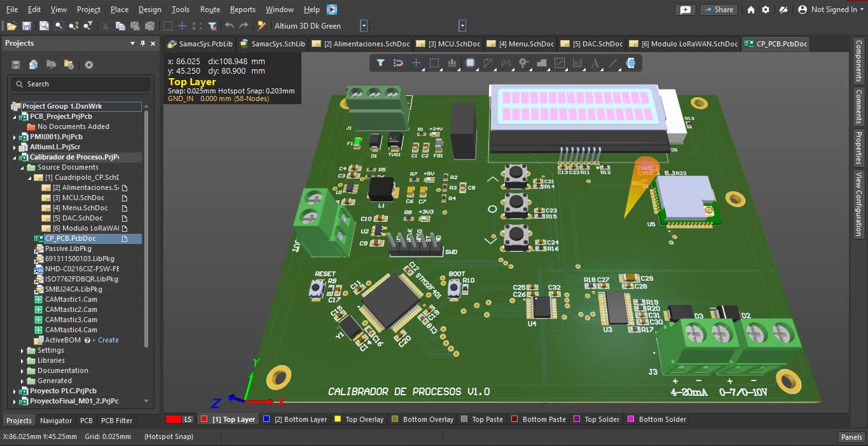Click the Panels button in the status bar
Viewport: 868px width, 446px height.
tap(851, 436)
